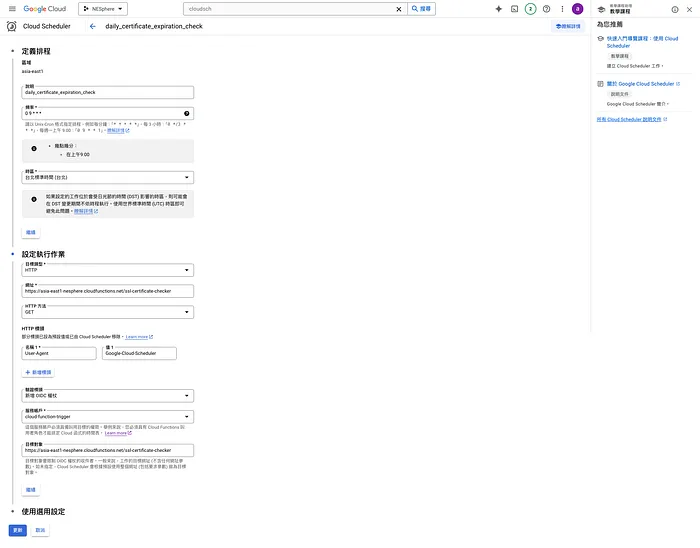Viewport: 700px width, 548px height.
Task: Click the cancel button
Action: tap(40, 530)
